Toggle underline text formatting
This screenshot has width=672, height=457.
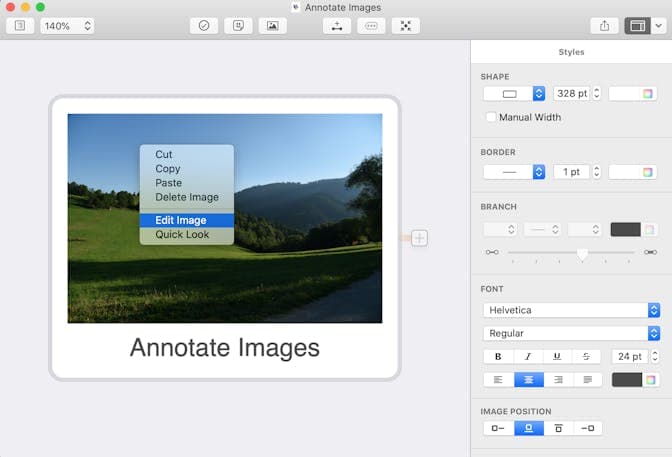coord(557,357)
